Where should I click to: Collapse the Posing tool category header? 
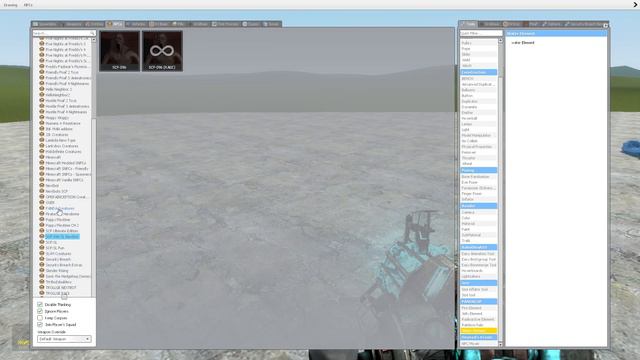coord(478,170)
